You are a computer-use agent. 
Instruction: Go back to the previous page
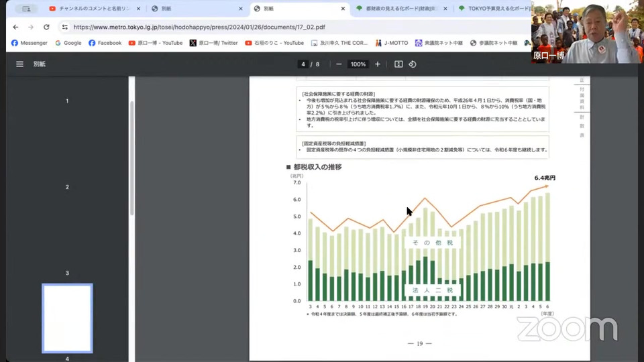pyautogui.click(x=15, y=27)
